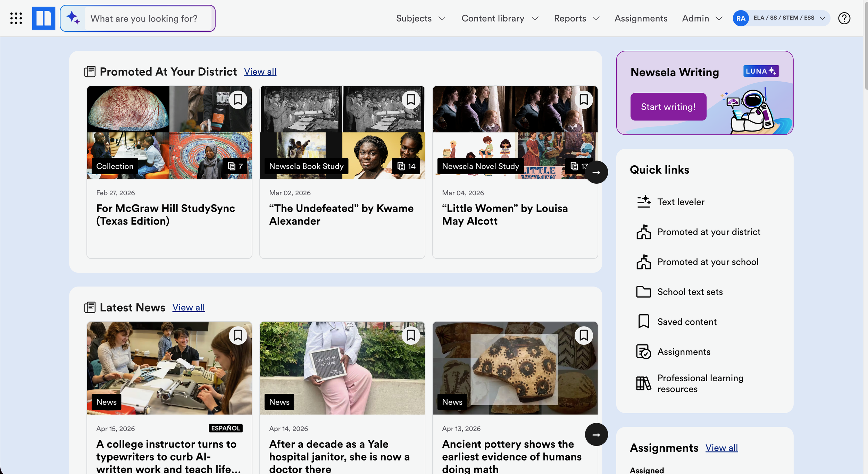The height and width of the screenshot is (474, 868).
Task: Open the help question mark icon
Action: [x=844, y=18]
